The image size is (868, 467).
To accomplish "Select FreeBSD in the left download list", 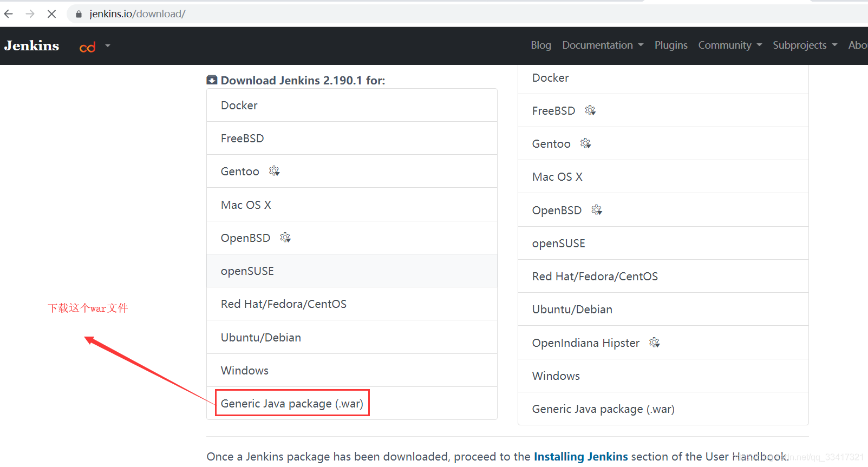I will [352, 139].
